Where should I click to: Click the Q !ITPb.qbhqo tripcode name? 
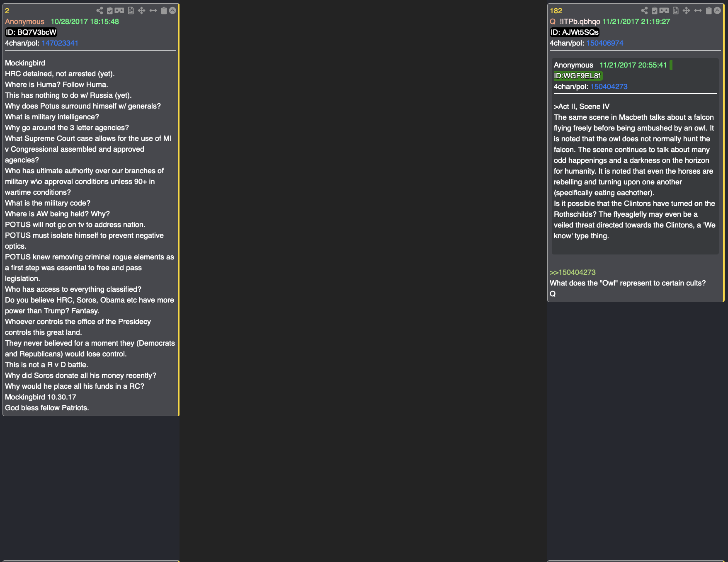[575, 22]
